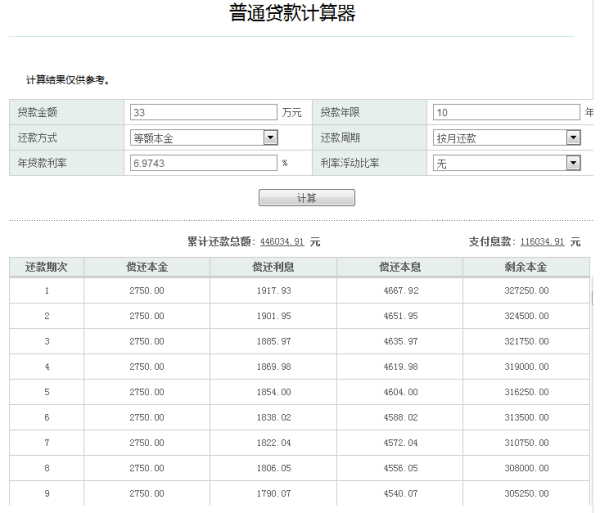The image size is (600, 513).
Task: Select total payment cell 4619.98
Action: tap(401, 367)
